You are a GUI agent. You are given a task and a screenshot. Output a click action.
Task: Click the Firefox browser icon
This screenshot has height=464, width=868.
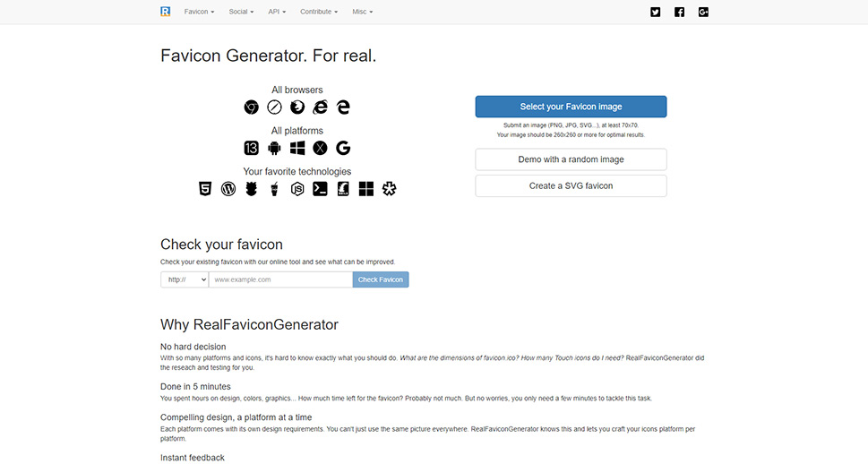click(x=297, y=107)
